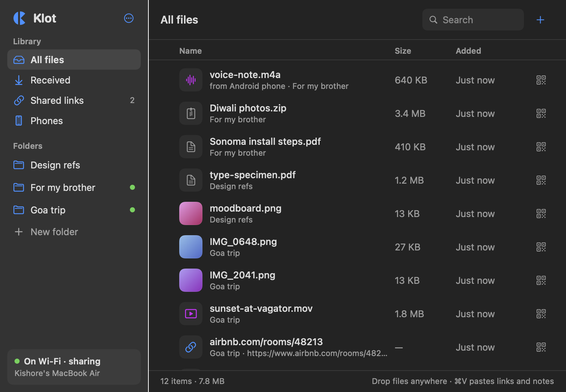Click the plus icon to add a file
The height and width of the screenshot is (392, 566).
click(x=540, y=20)
